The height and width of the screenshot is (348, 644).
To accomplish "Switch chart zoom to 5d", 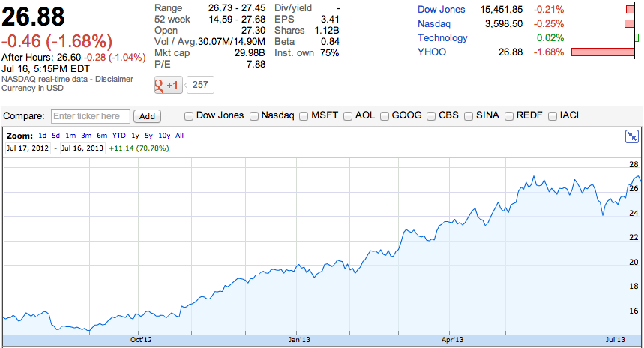I will (x=56, y=136).
